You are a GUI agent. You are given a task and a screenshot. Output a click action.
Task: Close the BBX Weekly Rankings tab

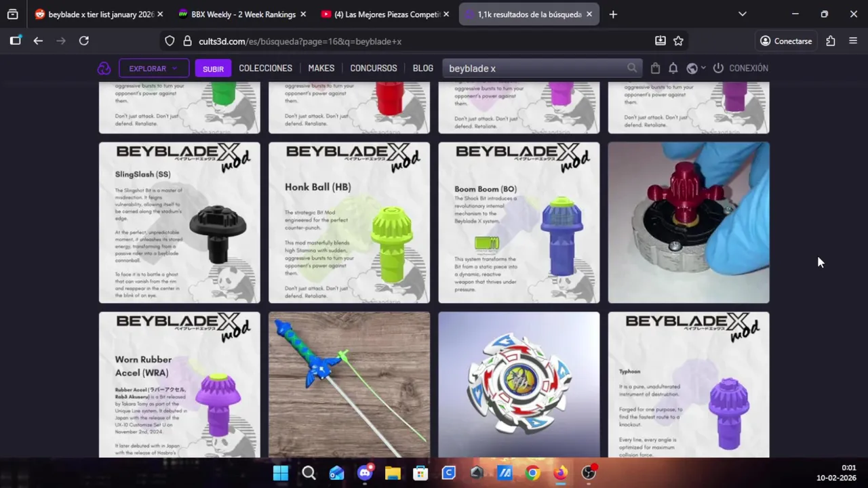click(302, 14)
